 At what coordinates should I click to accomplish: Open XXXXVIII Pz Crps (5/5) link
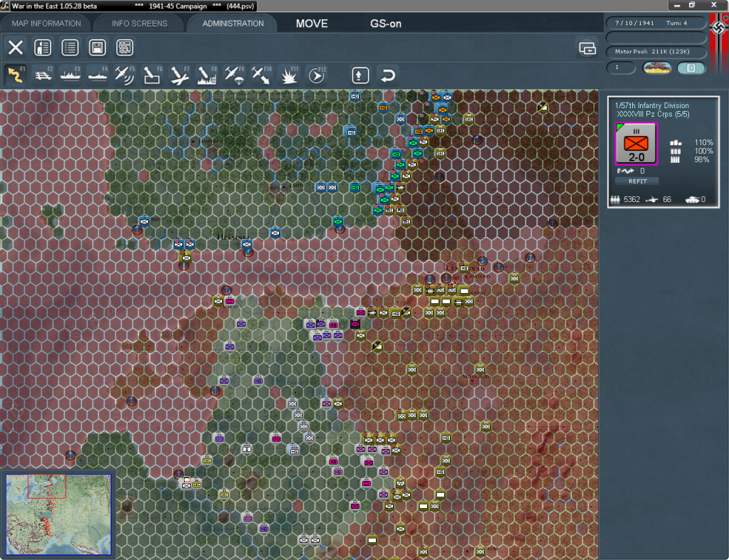[x=653, y=115]
